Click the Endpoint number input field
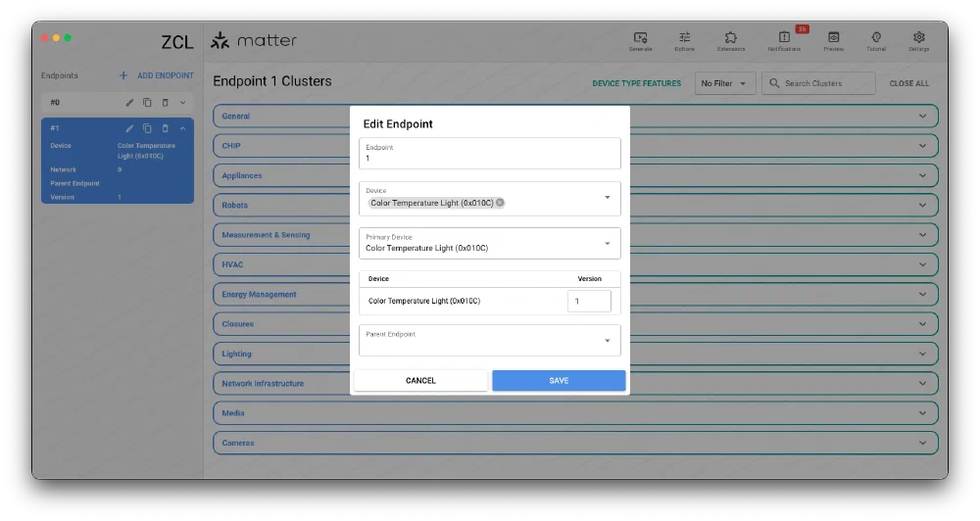 coord(489,158)
